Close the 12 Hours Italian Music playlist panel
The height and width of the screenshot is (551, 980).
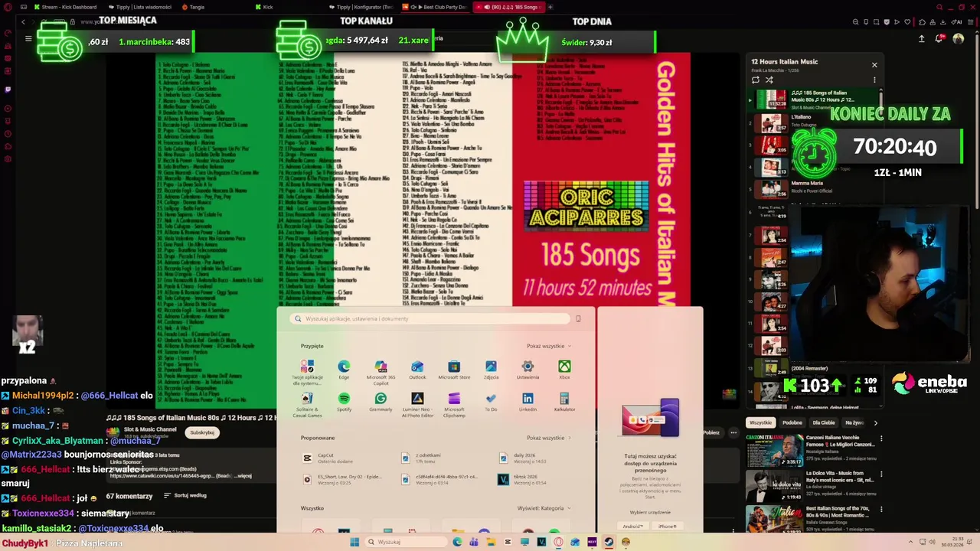coord(874,65)
